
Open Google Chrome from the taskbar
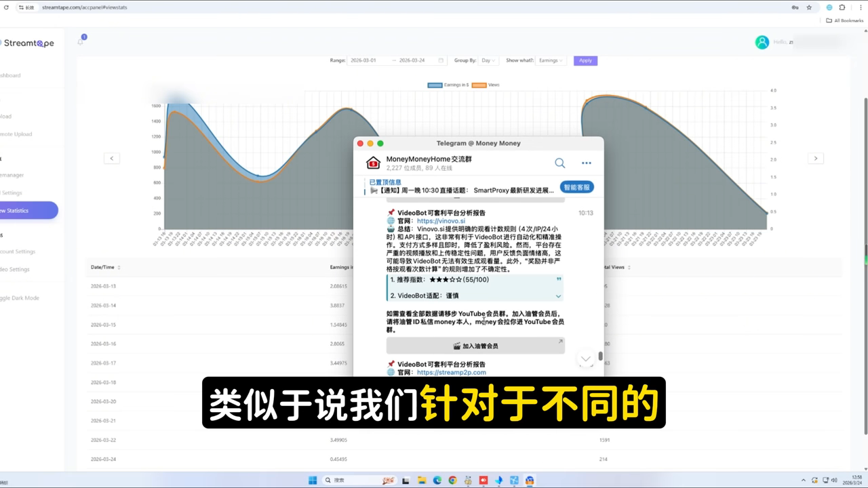point(452,480)
